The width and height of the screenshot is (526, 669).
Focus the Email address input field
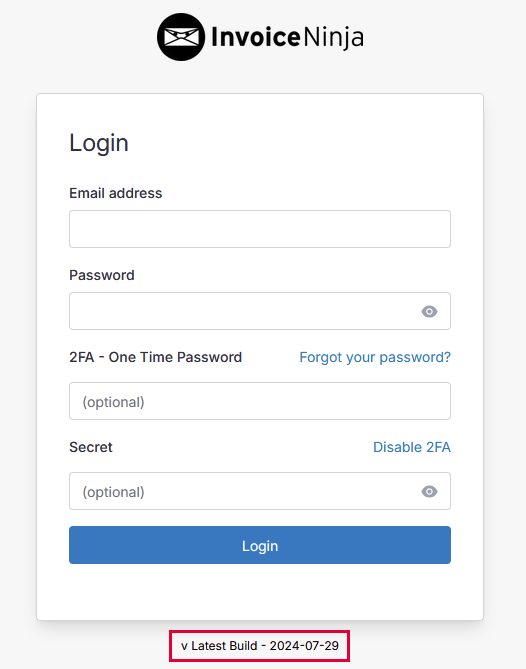260,229
